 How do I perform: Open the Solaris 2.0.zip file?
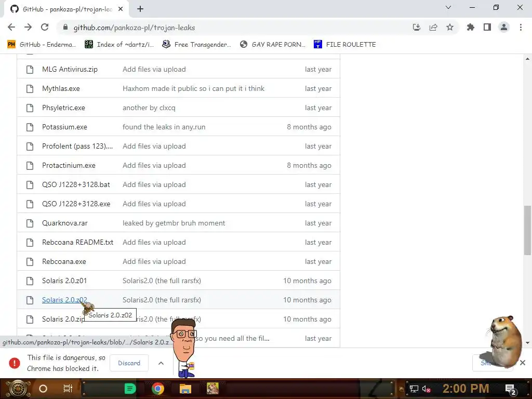click(62, 320)
